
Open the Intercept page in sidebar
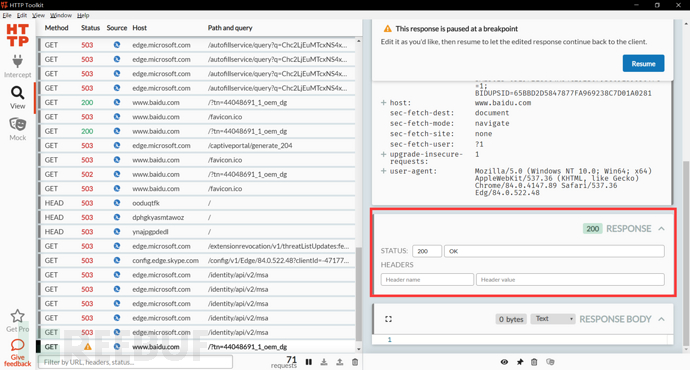18,66
